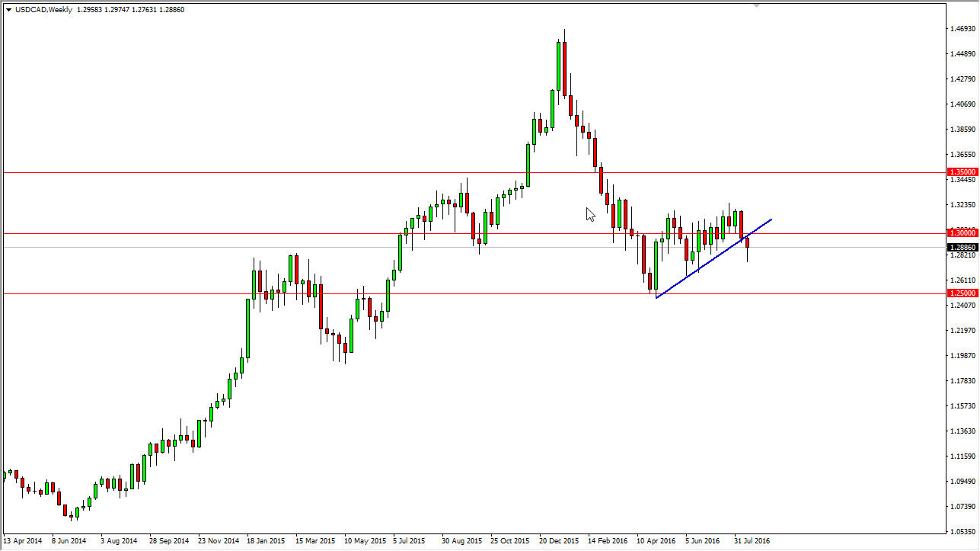Click the 1.44890 price axis label
Screen dimensions: 980x551
click(963, 54)
